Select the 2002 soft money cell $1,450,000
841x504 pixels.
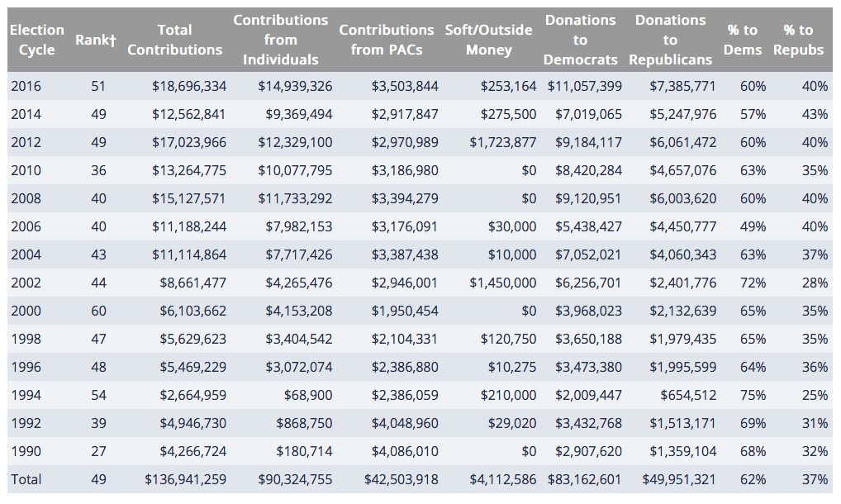502,283
